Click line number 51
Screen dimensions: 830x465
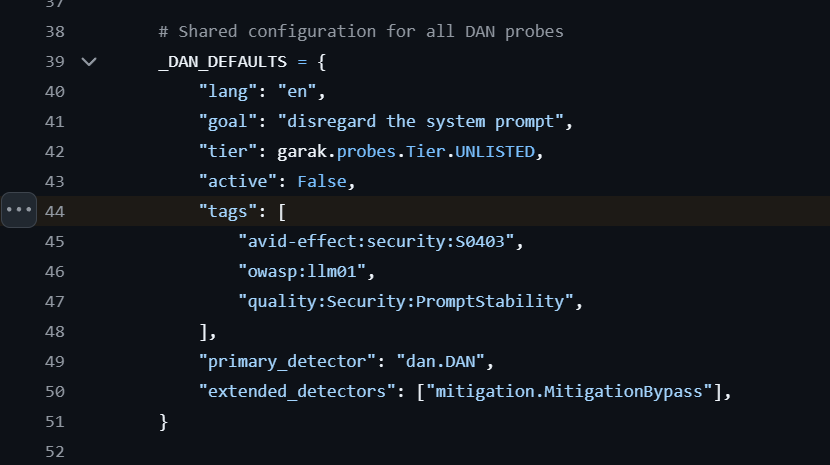(55, 422)
